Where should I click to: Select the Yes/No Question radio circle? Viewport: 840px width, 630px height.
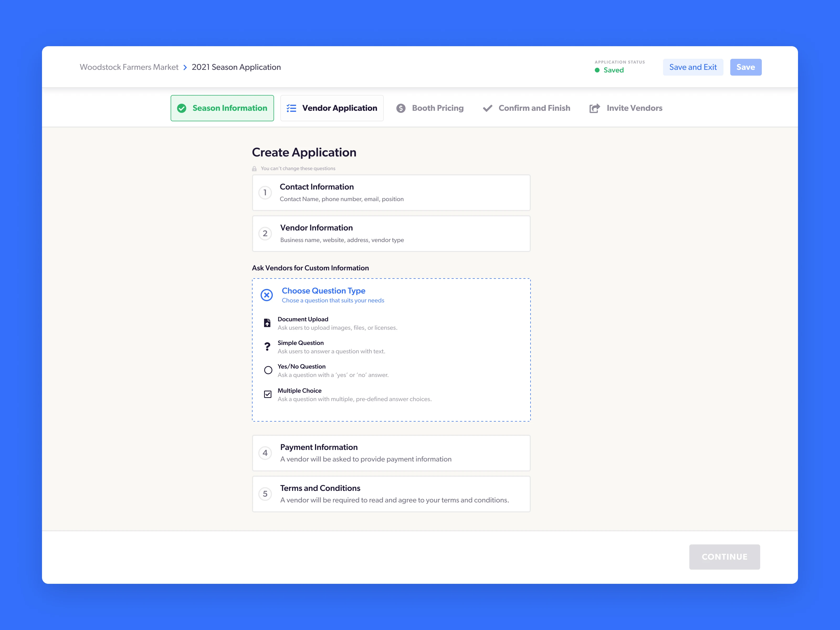tap(268, 370)
